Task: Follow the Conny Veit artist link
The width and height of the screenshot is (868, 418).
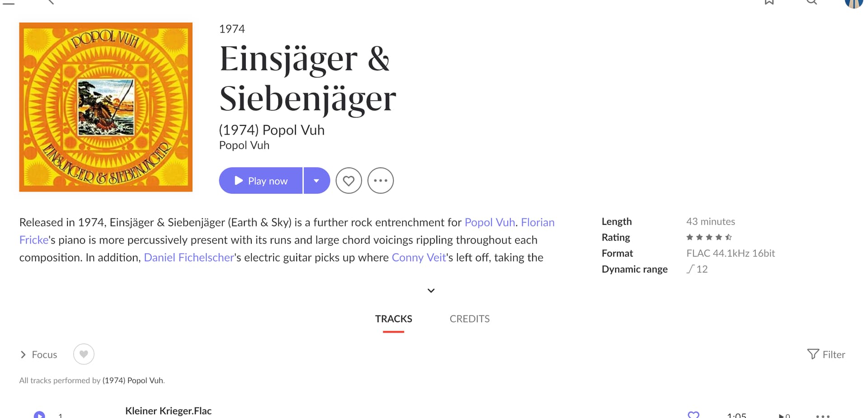Action: [x=419, y=258]
